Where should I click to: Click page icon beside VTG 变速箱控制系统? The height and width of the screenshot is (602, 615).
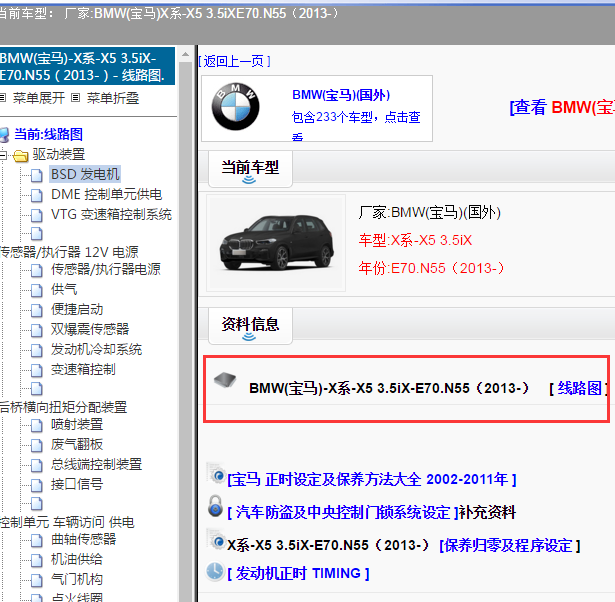[x=36, y=215]
